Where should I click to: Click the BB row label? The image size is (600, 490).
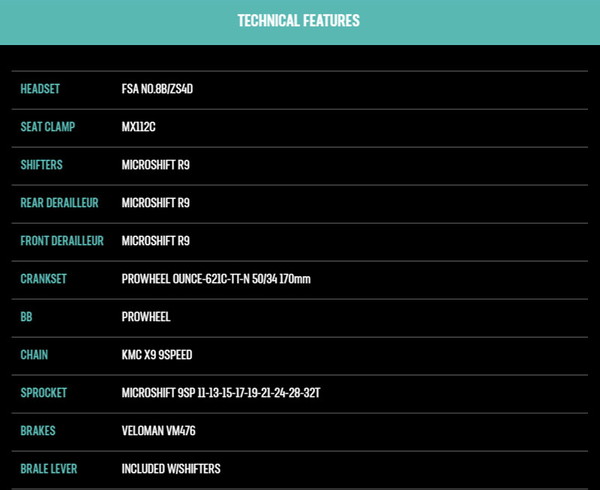(x=26, y=317)
